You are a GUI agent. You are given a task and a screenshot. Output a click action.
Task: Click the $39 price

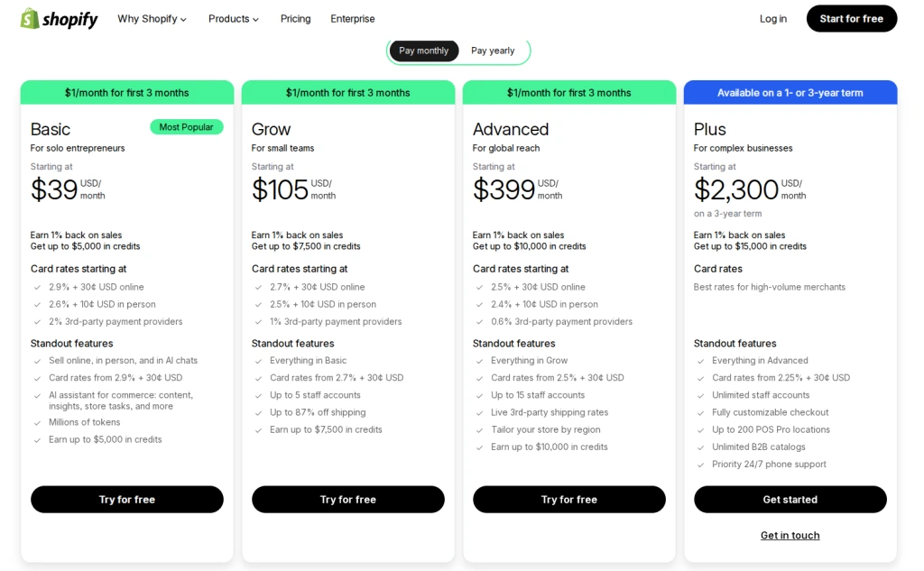coord(54,189)
